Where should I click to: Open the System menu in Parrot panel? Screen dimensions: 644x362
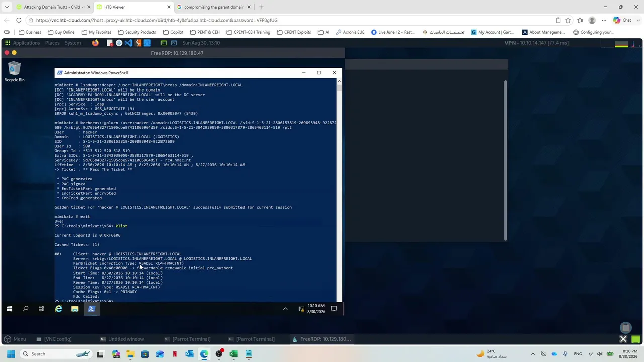click(72, 43)
